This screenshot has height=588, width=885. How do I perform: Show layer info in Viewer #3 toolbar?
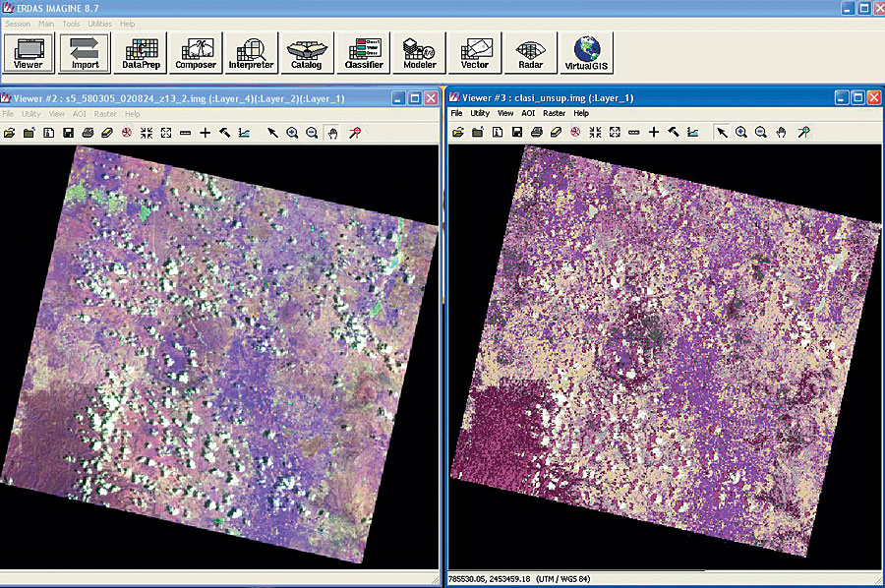click(498, 132)
